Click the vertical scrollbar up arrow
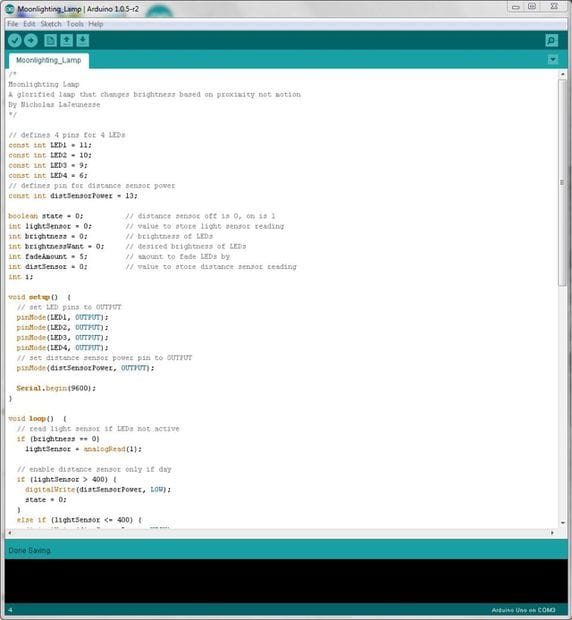 point(563,74)
